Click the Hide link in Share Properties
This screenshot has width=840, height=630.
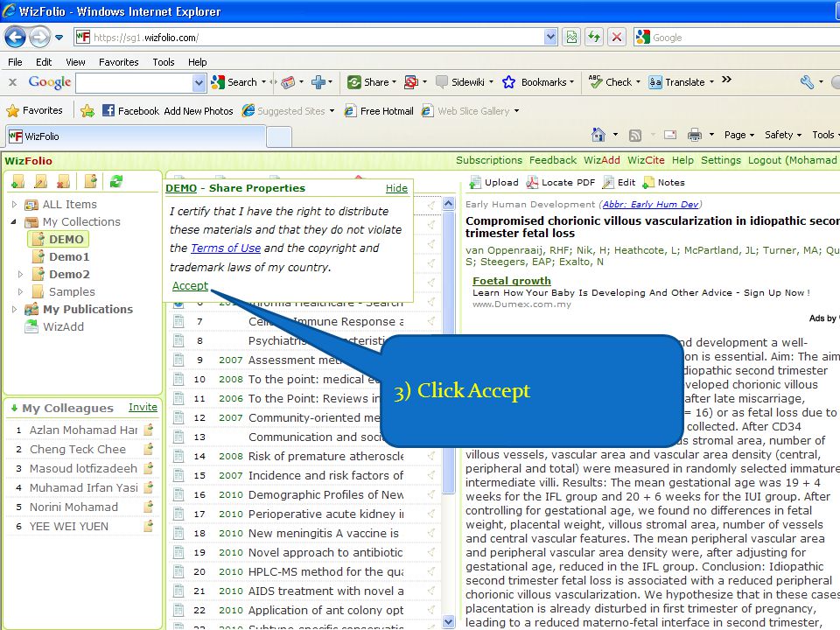[x=396, y=188]
